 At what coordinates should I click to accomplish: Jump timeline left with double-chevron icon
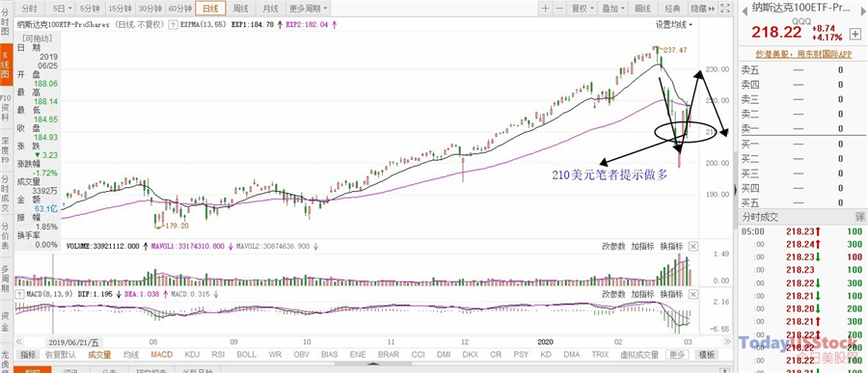(19, 342)
